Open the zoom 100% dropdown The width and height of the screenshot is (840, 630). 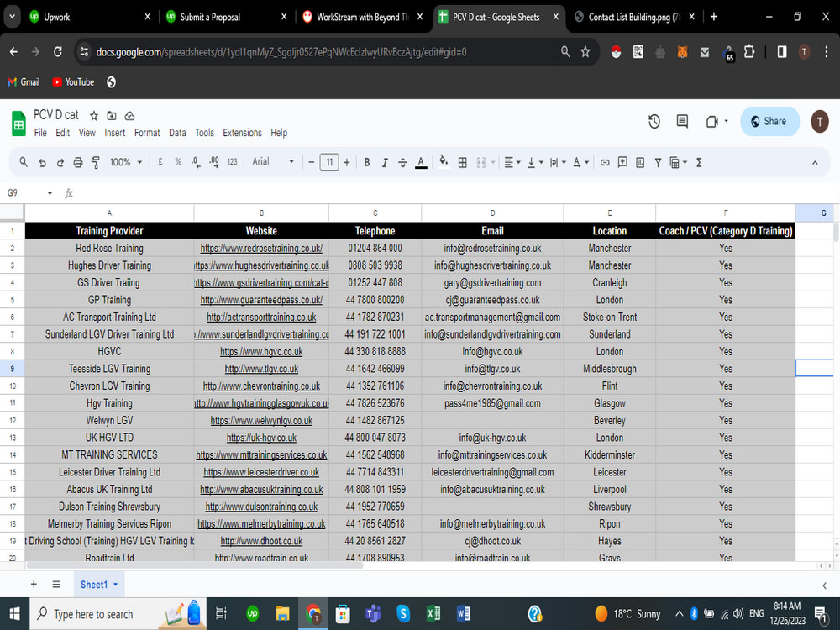(126, 162)
